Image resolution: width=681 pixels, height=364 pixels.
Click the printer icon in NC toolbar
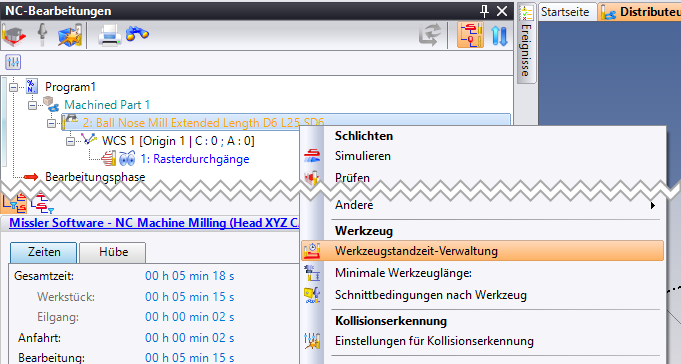pyautogui.click(x=109, y=35)
